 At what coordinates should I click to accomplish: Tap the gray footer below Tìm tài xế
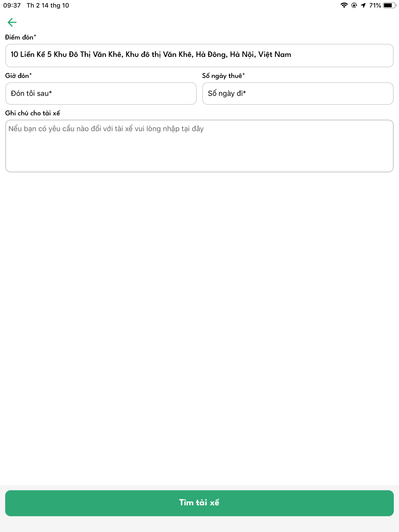coord(199,525)
